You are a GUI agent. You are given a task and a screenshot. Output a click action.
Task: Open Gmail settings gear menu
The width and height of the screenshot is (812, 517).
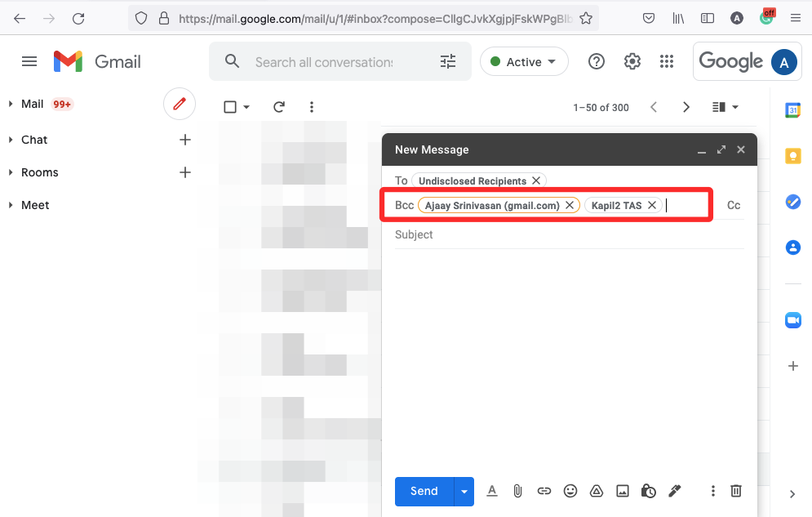(x=632, y=61)
